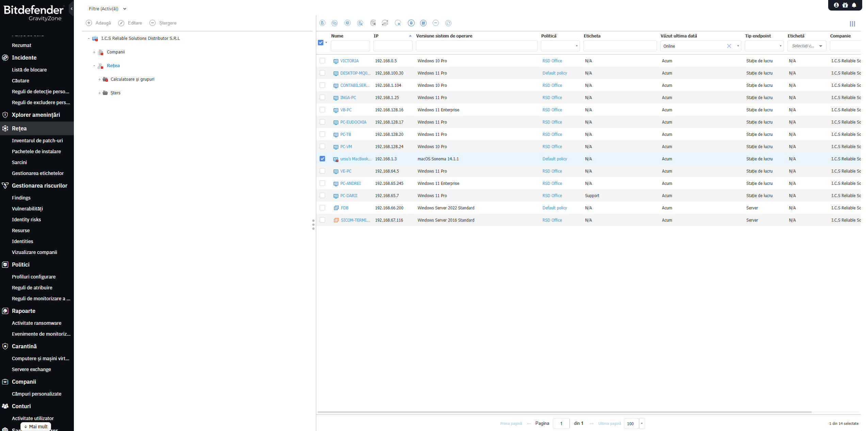The image size is (868, 431).
Task: Open the notifications bell
Action: click(854, 5)
